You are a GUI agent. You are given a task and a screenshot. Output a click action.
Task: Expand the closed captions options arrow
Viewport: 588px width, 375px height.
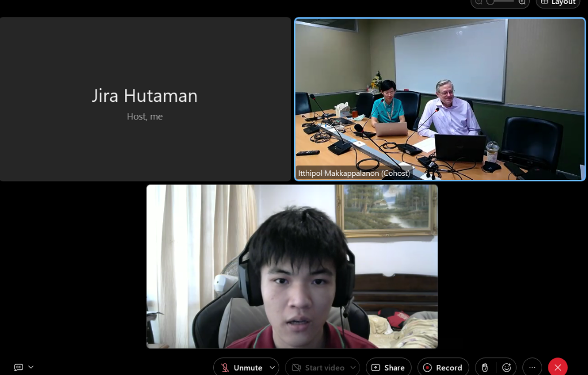[31, 367]
